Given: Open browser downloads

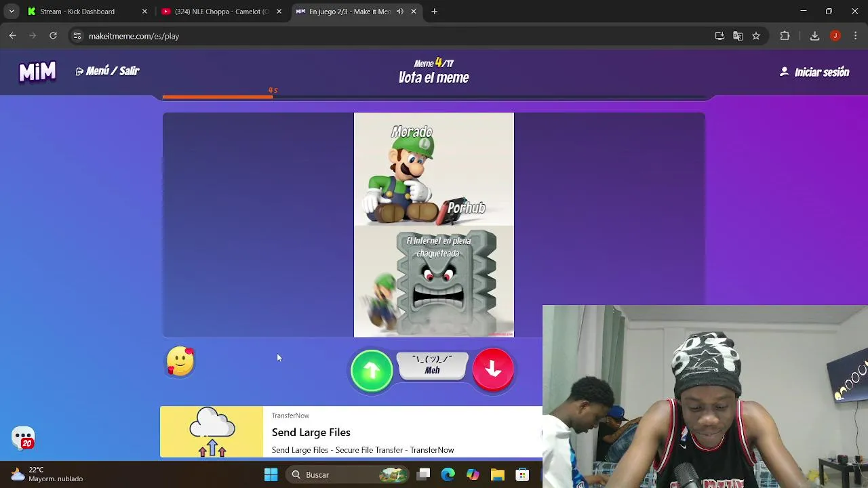Looking at the screenshot, I should [x=815, y=36].
